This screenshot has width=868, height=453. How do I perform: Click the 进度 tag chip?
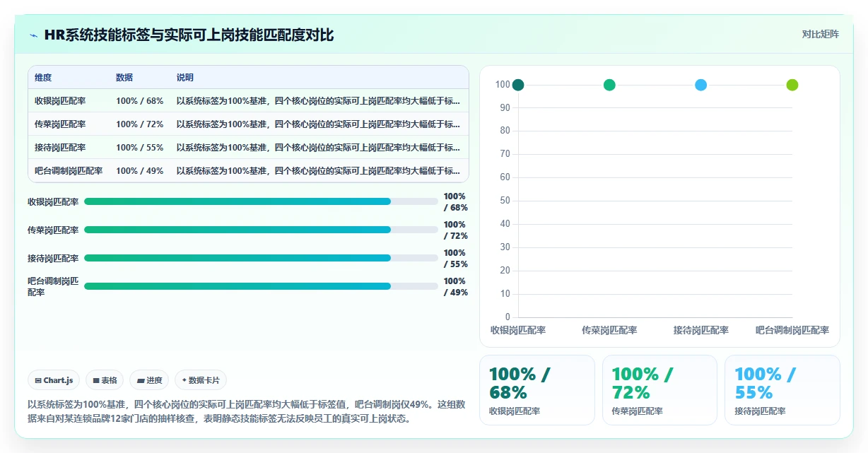(x=149, y=380)
